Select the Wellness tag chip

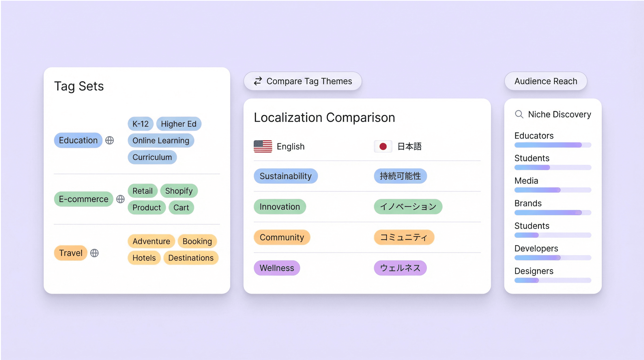pyautogui.click(x=277, y=268)
